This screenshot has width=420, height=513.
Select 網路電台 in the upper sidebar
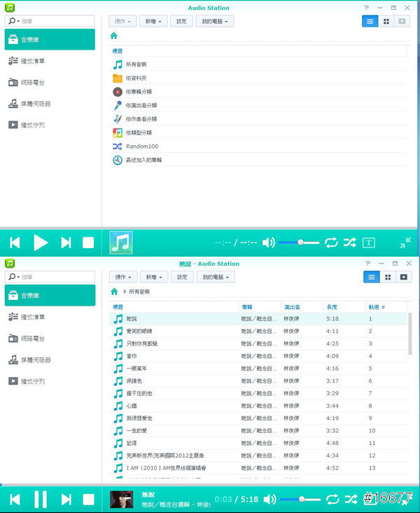[x=31, y=83]
